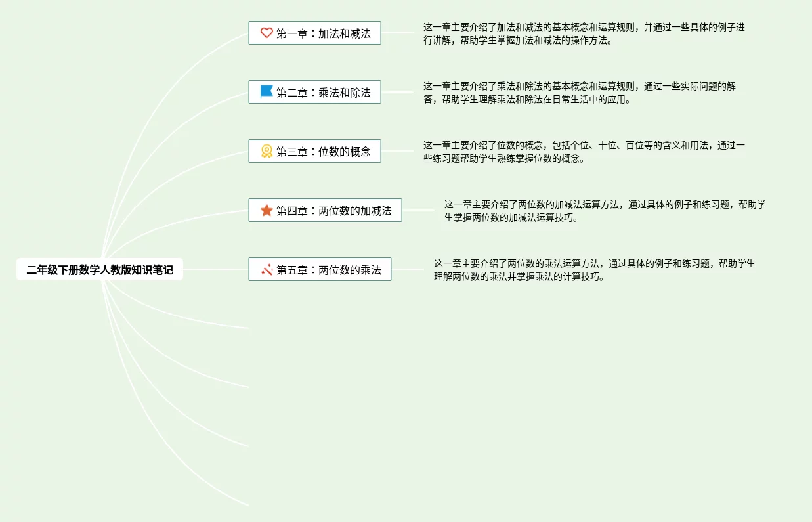812x522 pixels.
Task: Click connector line between chapter four and its note
Action: coord(418,210)
